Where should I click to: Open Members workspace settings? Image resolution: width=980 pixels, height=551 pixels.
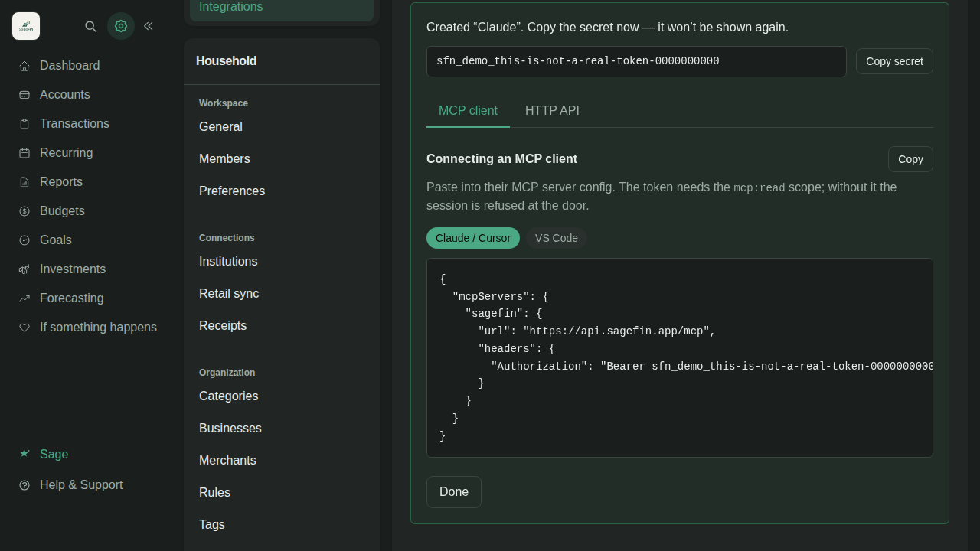224,159
